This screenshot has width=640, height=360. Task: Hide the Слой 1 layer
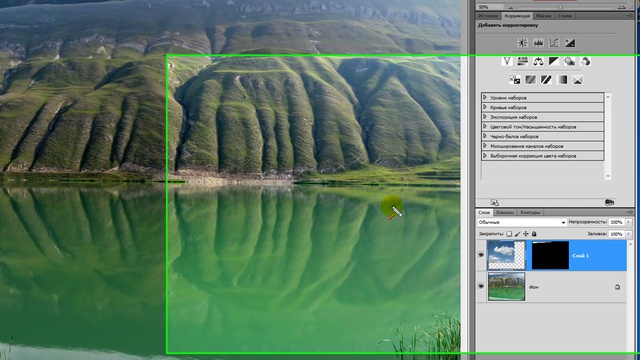tap(481, 255)
